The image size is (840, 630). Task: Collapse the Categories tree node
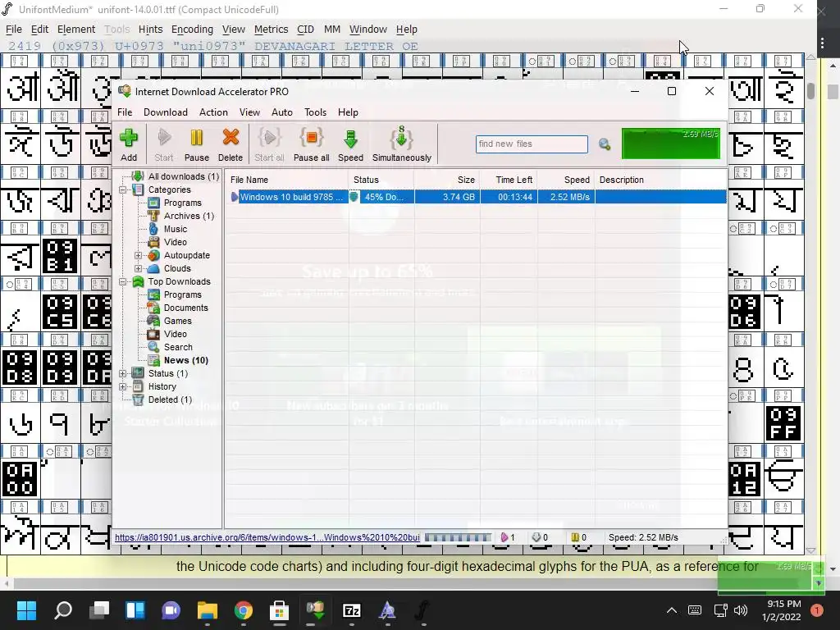tap(123, 189)
